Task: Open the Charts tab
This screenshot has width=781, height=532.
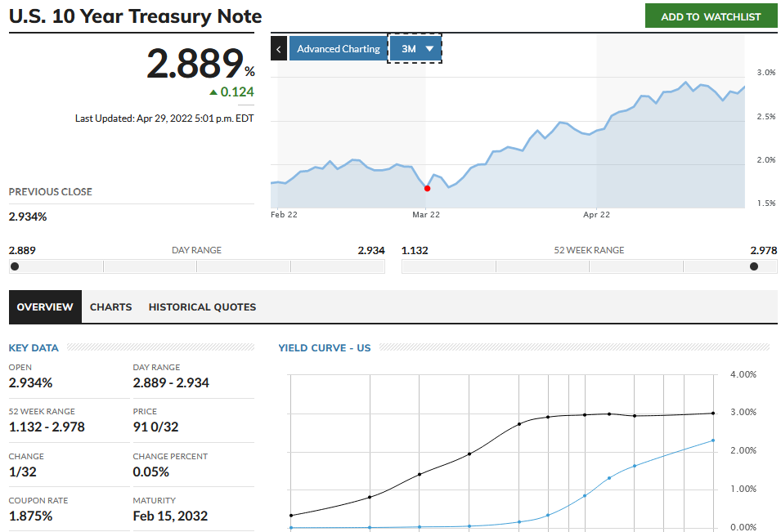Action: pyautogui.click(x=110, y=307)
